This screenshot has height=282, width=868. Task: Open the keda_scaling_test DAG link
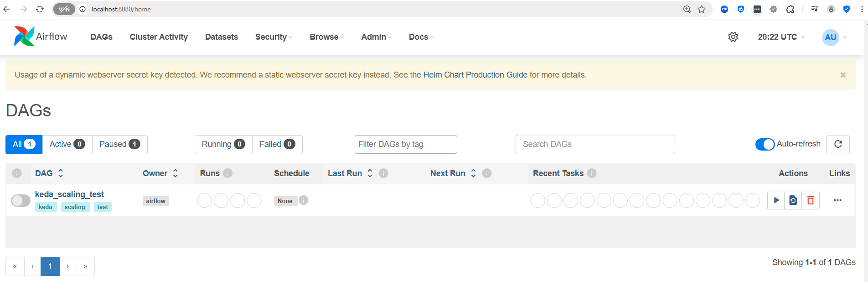pos(69,194)
